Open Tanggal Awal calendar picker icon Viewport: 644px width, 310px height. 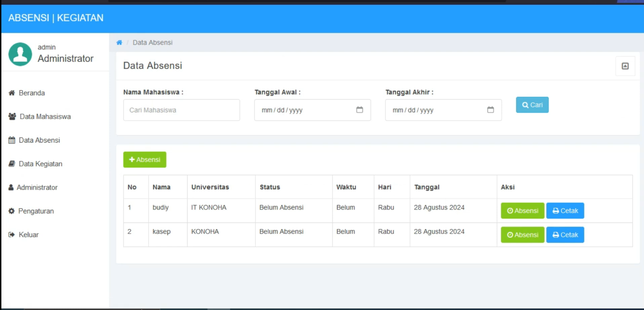tap(360, 110)
